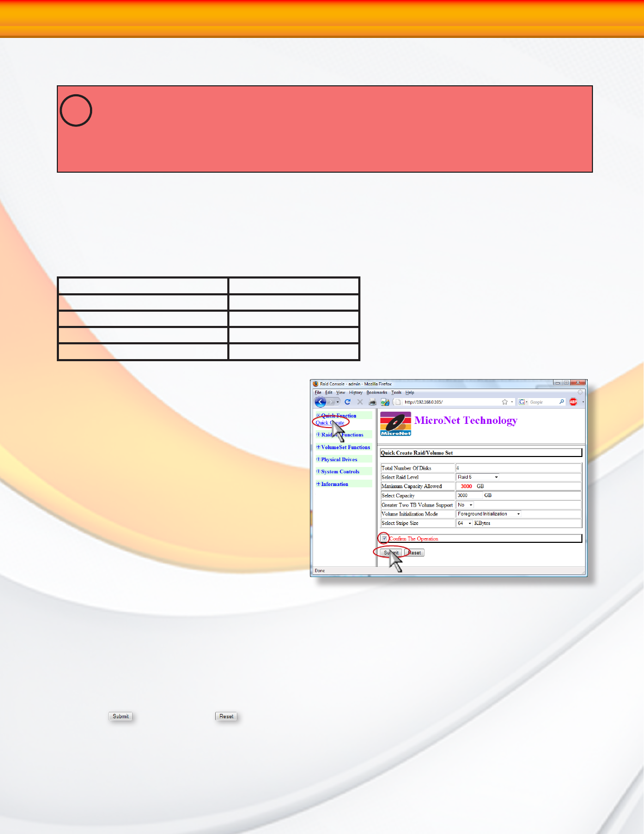Click the Firefox icon in title bar
The height and width of the screenshot is (834, 644).
coord(316,384)
